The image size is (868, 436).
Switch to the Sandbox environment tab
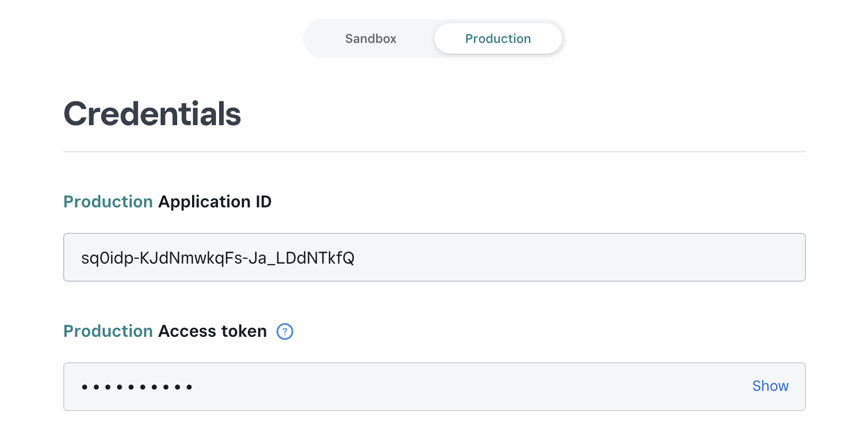(371, 39)
